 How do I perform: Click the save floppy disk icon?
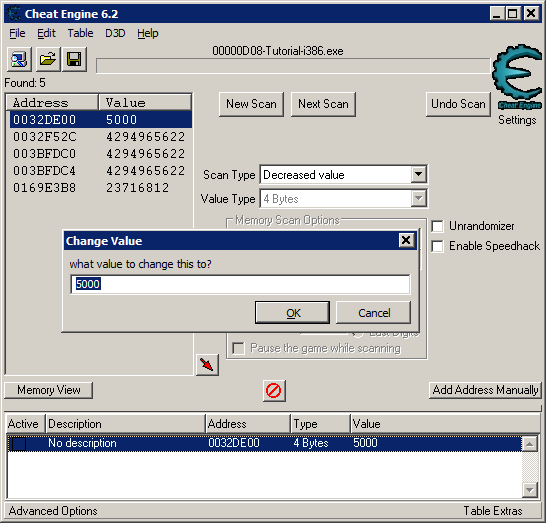pyautogui.click(x=74, y=60)
